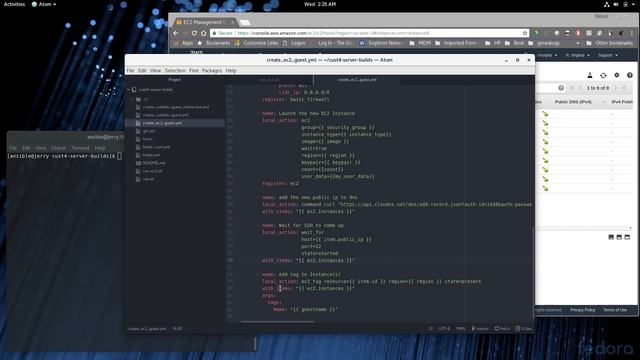This screenshot has width=640, height=360.
Task: Open the Atom application menu in top bar
Action: pos(44,4)
